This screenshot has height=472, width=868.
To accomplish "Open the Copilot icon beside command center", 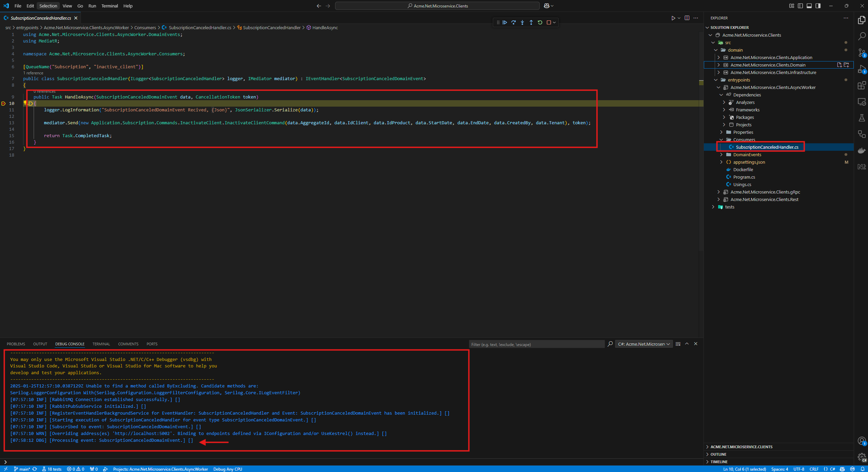I will tap(546, 6).
